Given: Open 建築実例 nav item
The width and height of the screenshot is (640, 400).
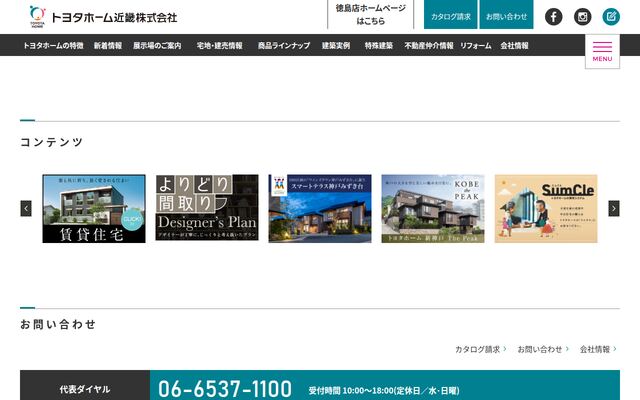Looking at the screenshot, I should pyautogui.click(x=336, y=46).
